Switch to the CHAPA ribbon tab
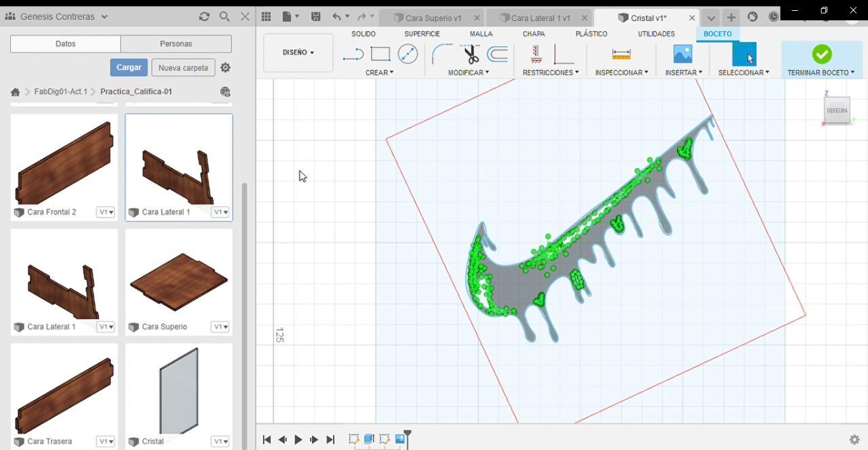Viewport: 868px width, 450px height. pyautogui.click(x=534, y=34)
